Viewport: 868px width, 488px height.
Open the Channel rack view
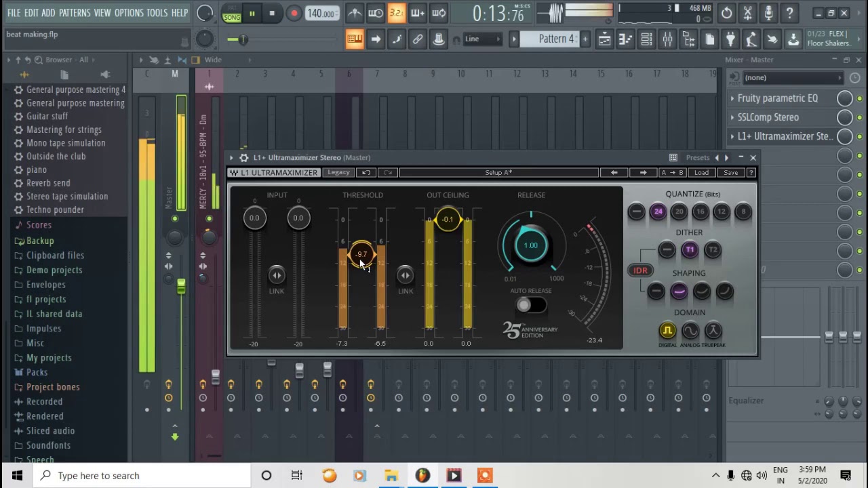coord(646,39)
